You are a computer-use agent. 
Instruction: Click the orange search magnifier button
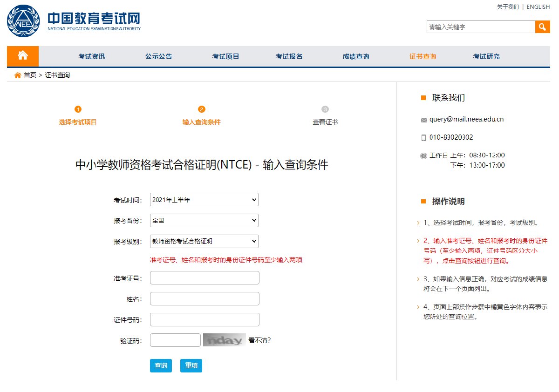pyautogui.click(x=542, y=27)
